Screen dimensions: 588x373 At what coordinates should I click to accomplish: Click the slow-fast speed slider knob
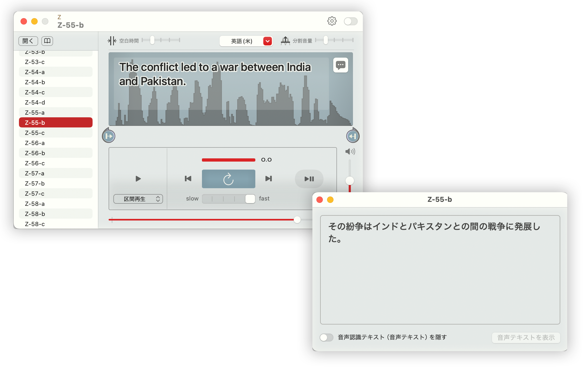pos(250,199)
